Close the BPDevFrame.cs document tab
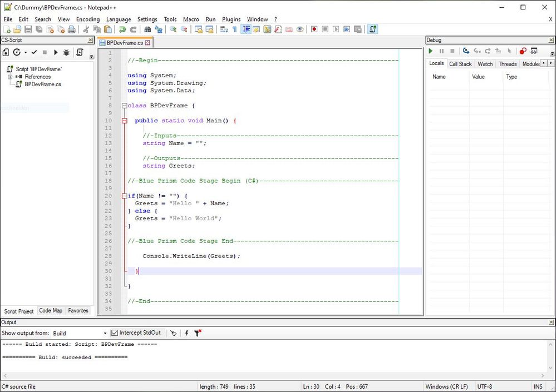Image resolution: width=556 pixels, height=392 pixels. pyautogui.click(x=148, y=43)
